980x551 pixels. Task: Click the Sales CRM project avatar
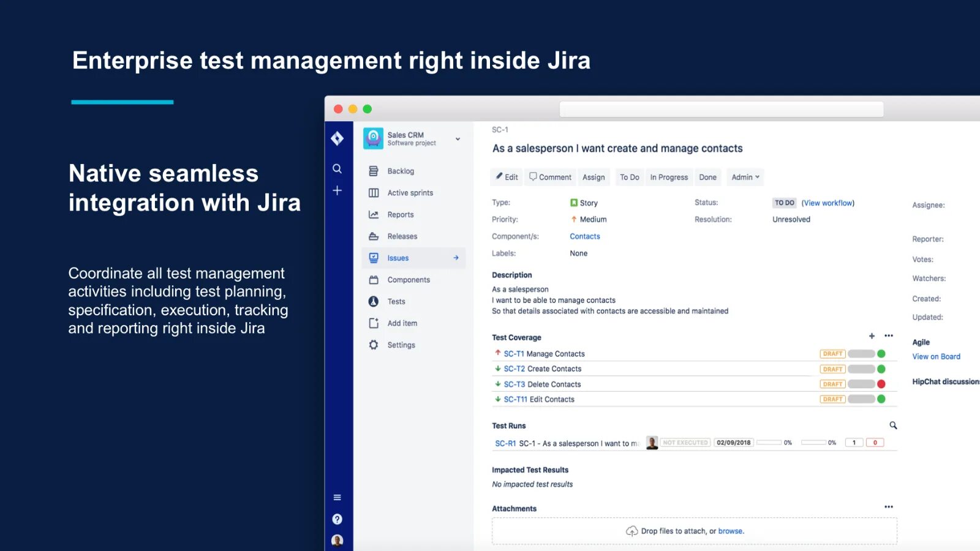pos(373,138)
